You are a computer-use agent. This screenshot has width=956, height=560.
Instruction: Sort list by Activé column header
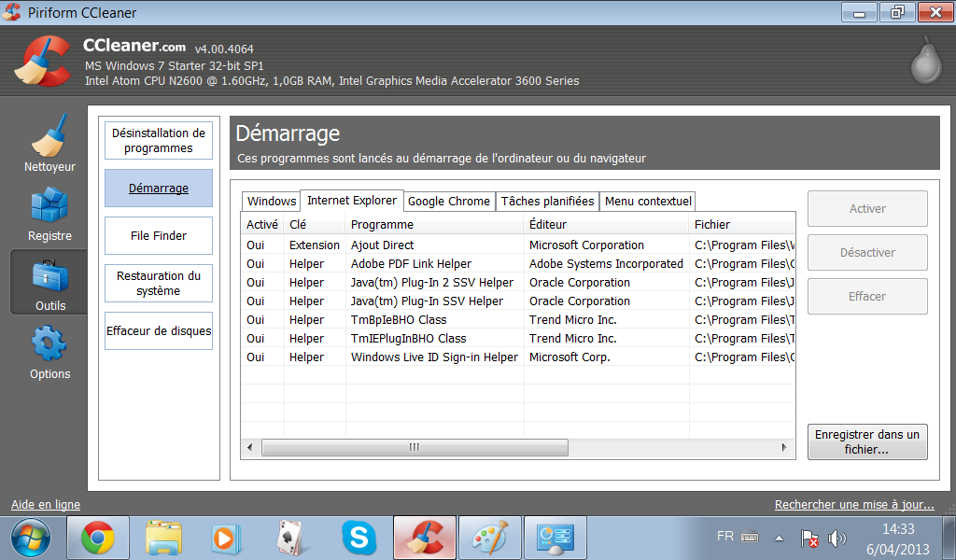click(x=262, y=224)
